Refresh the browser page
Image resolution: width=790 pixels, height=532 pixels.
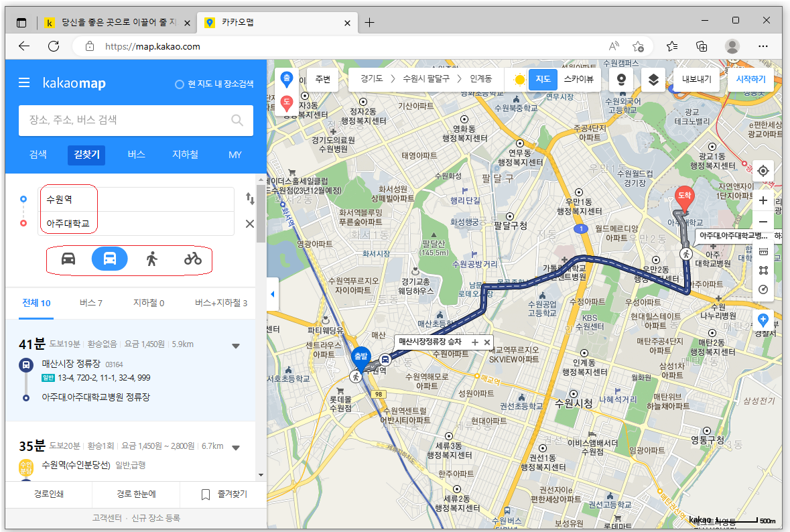click(54, 46)
